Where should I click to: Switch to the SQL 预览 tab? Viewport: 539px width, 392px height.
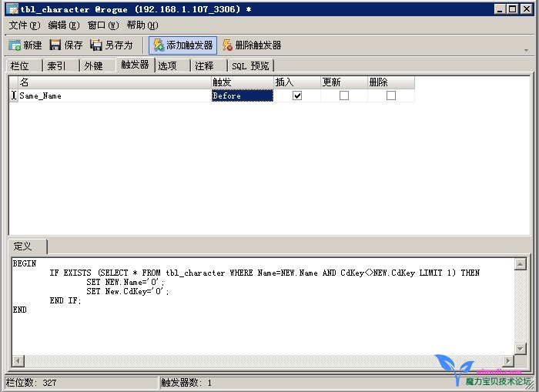(x=250, y=65)
